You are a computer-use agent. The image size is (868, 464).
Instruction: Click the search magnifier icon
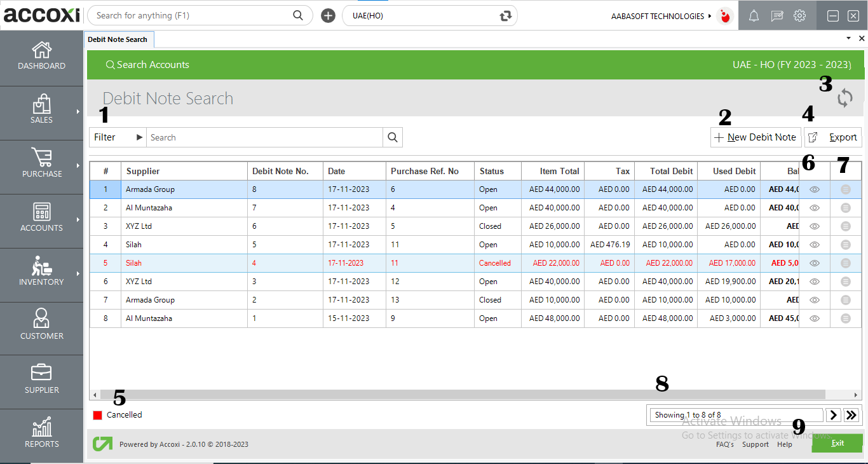click(392, 137)
